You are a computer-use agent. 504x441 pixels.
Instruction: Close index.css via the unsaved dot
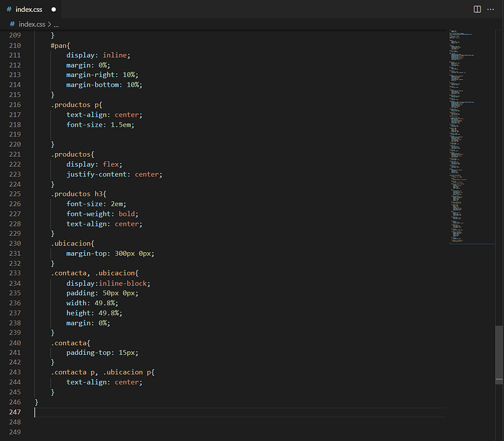pyautogui.click(x=53, y=9)
